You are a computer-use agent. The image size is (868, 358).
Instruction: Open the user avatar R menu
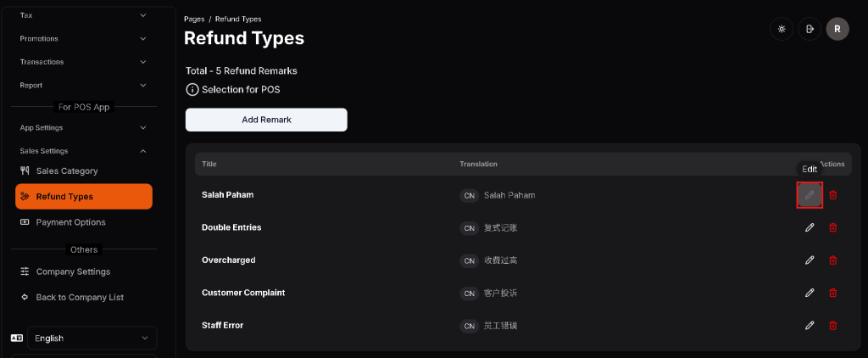pyautogui.click(x=837, y=29)
